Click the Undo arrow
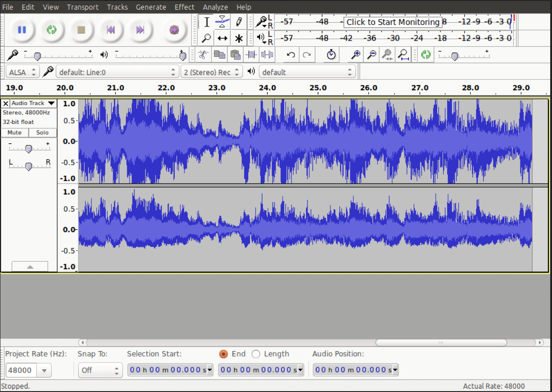Image resolution: width=552 pixels, height=392 pixels. [291, 55]
